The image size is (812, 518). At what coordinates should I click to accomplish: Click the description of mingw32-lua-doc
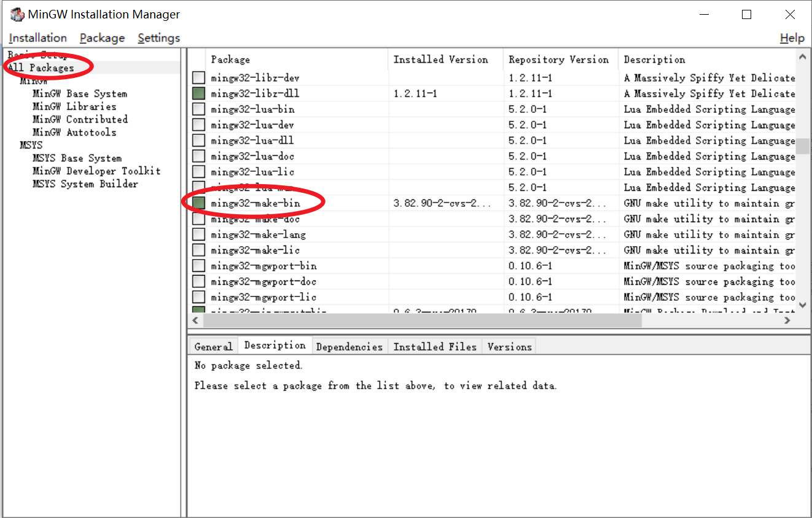point(709,156)
